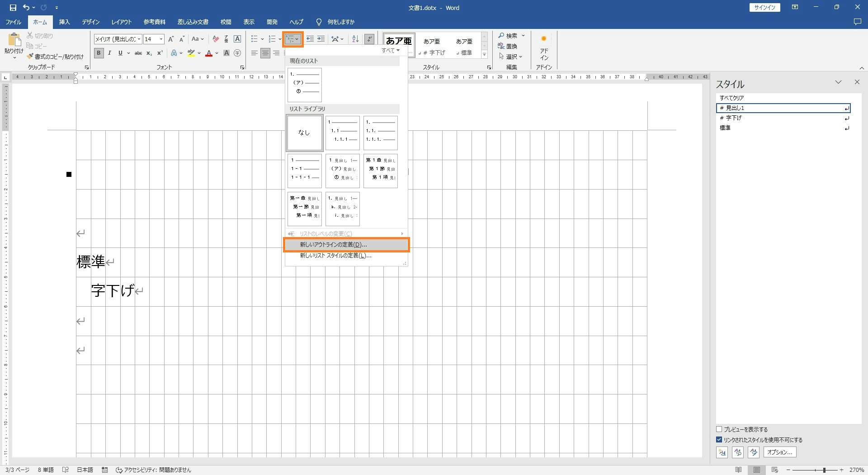
Task: Increase font size with the grow-font icon
Action: pos(171,39)
